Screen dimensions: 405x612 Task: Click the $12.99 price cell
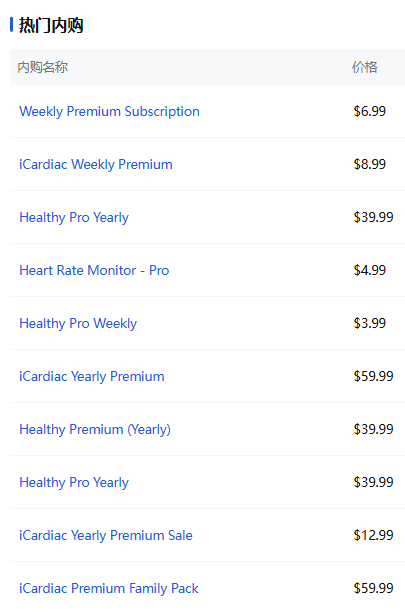pyautogui.click(x=373, y=535)
